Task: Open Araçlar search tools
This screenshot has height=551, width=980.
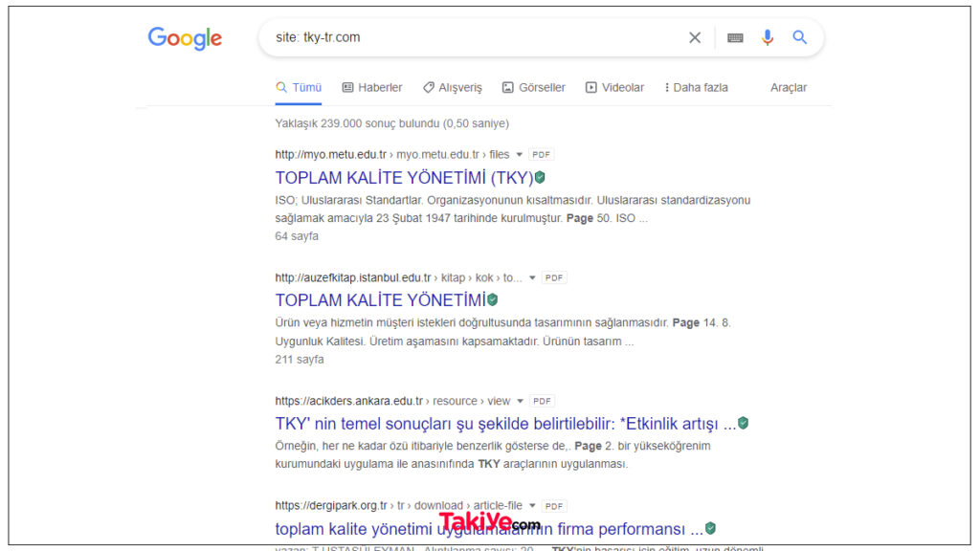Action: (x=789, y=87)
